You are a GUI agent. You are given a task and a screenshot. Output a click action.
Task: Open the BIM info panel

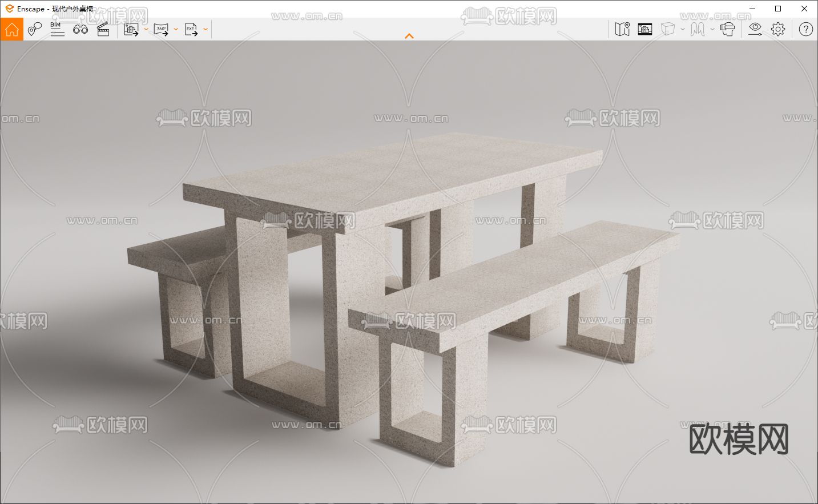point(57,29)
